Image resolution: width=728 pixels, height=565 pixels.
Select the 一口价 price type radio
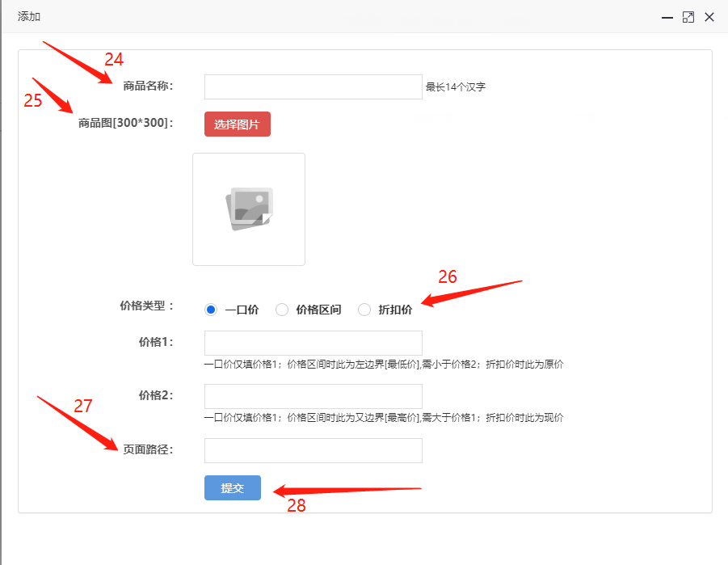212,310
